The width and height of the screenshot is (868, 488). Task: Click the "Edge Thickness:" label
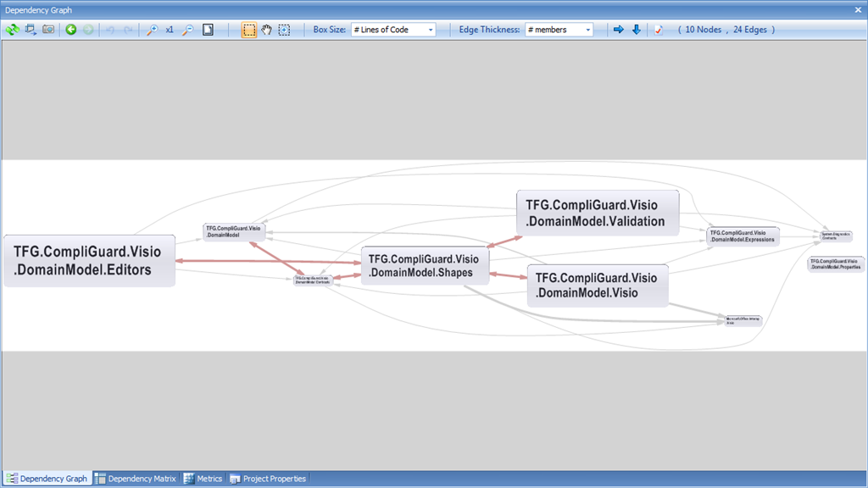click(x=489, y=30)
